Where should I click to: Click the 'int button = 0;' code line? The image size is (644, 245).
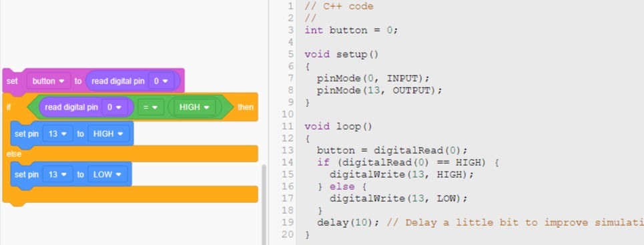pos(351,31)
